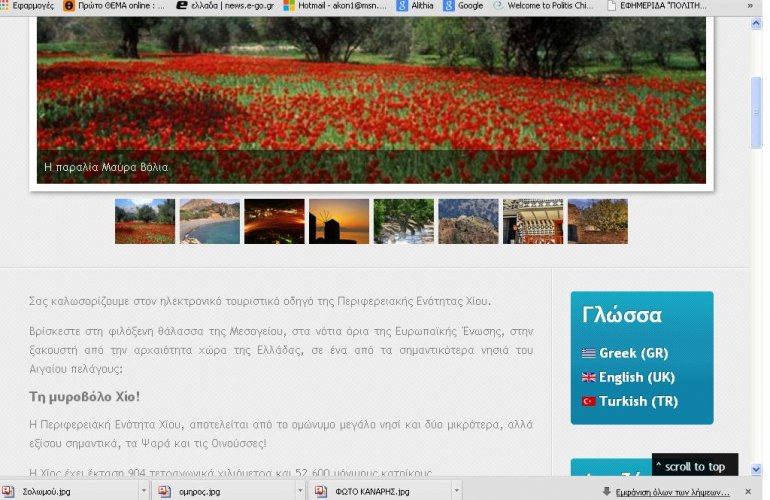This screenshot has height=500, width=770.
Task: Open the Hotmail bookmark
Action: [x=335, y=6]
